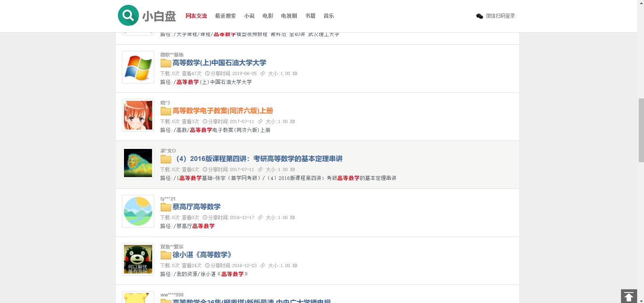Click the 小白盘 site name
The height and width of the screenshot is (303, 644).
[x=159, y=16]
